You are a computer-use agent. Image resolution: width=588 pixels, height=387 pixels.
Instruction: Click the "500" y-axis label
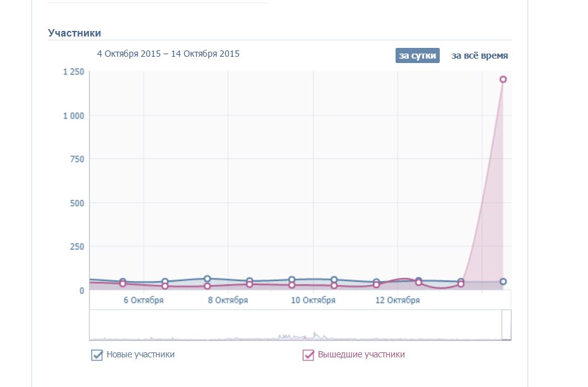[x=76, y=203]
